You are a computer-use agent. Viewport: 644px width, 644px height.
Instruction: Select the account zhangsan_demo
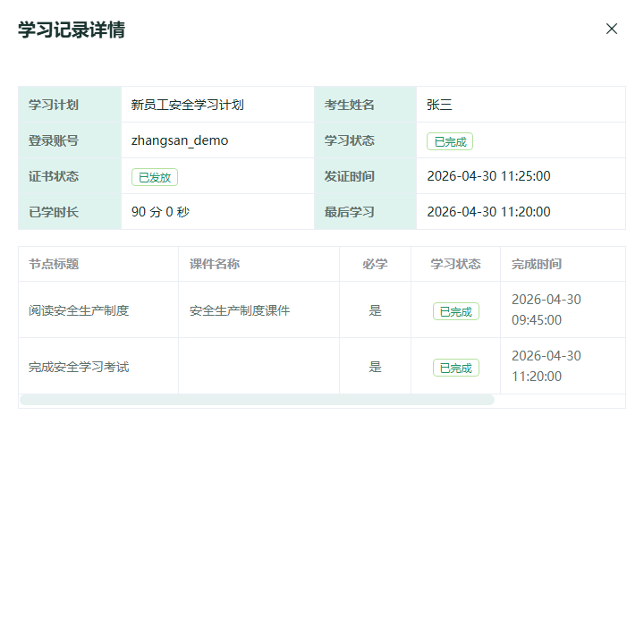click(180, 140)
